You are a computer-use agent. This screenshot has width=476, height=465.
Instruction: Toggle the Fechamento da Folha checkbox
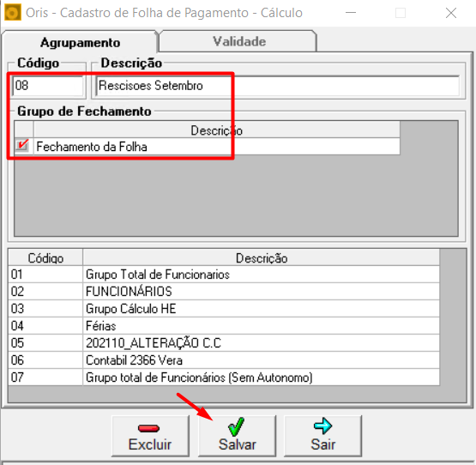22,146
